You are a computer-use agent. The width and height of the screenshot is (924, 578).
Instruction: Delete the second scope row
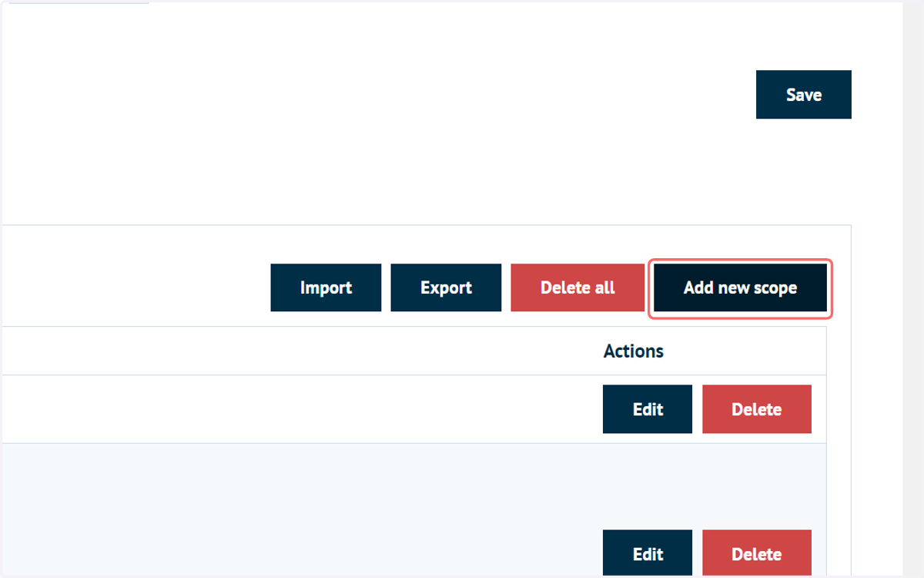(x=757, y=554)
